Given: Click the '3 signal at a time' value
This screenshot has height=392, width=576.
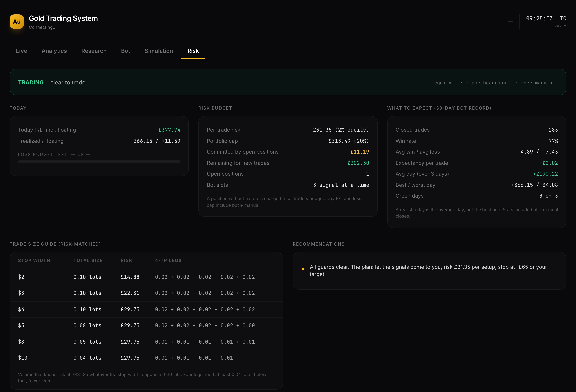Looking at the screenshot, I should pyautogui.click(x=341, y=185).
